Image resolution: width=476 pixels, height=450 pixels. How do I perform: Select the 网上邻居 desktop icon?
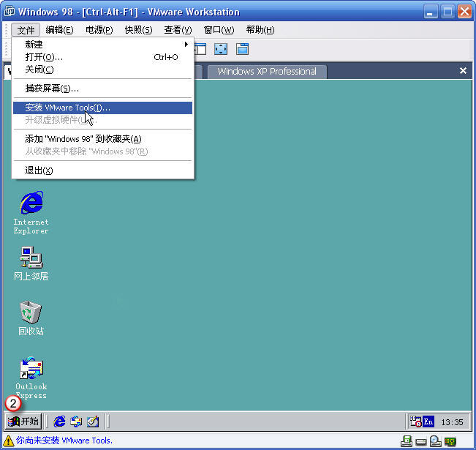point(31,263)
